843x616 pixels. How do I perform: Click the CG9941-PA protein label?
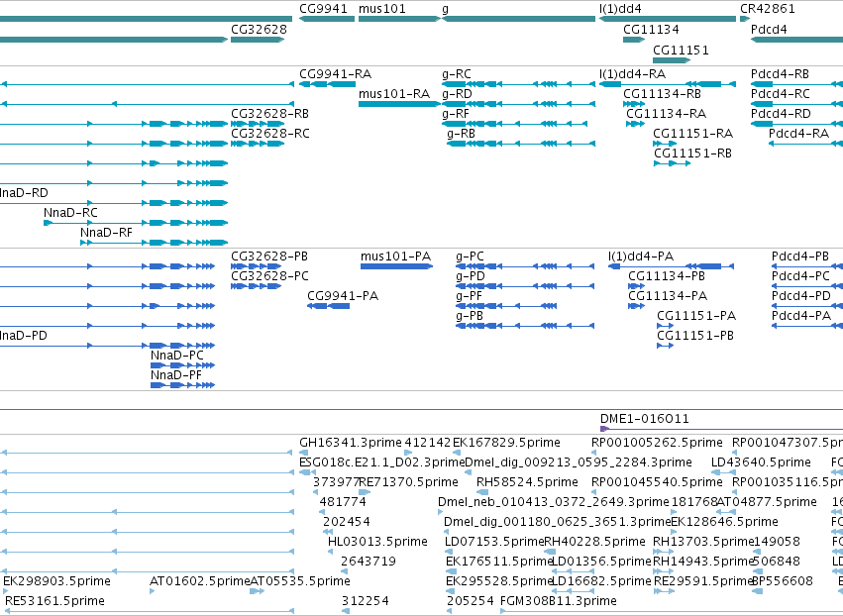pos(343,296)
